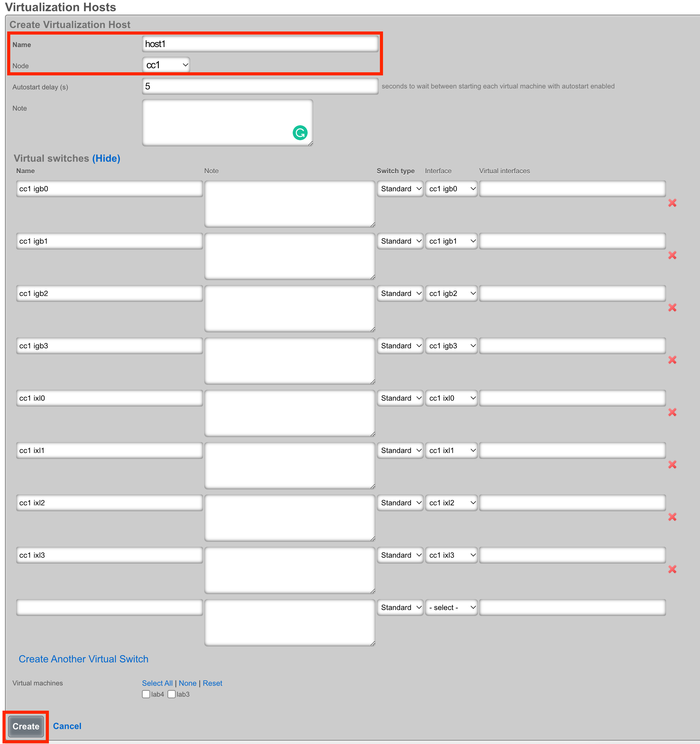The image size is (700, 744).
Task: Click Select All virtual machines link
Action: 157,683
